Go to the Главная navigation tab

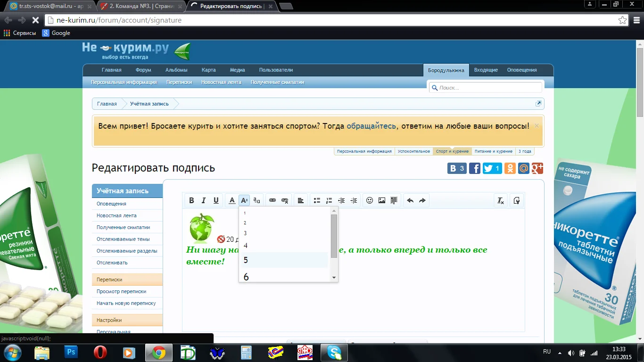pos(112,70)
